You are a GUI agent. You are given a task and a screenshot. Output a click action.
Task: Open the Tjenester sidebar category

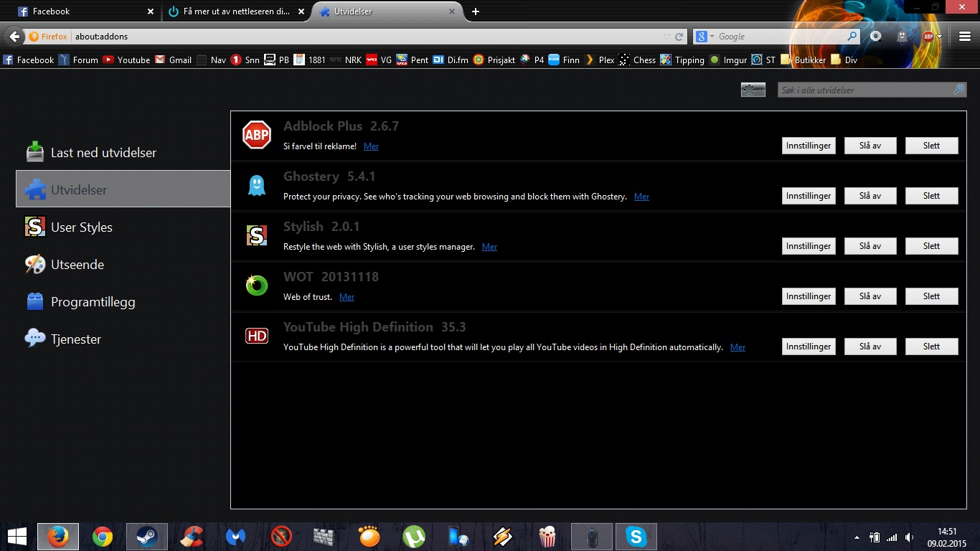123,339
